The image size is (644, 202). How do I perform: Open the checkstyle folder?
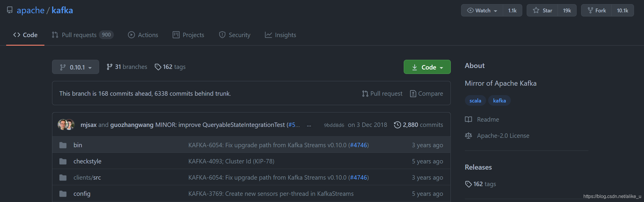click(87, 161)
